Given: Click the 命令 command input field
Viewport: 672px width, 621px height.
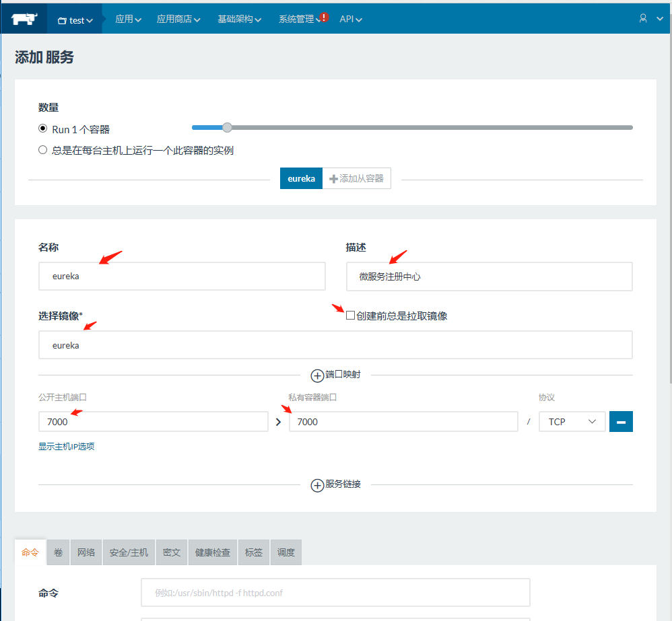Looking at the screenshot, I should pos(335,593).
